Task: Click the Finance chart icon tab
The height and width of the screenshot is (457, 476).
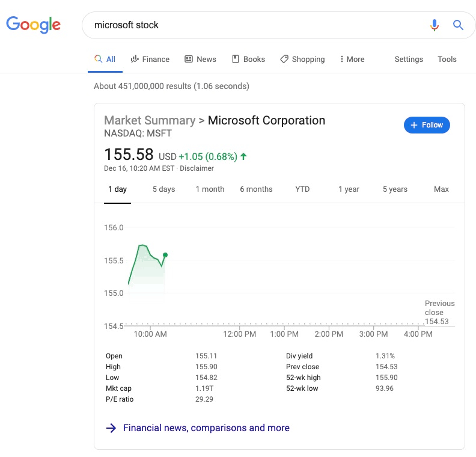Action: pyautogui.click(x=150, y=59)
